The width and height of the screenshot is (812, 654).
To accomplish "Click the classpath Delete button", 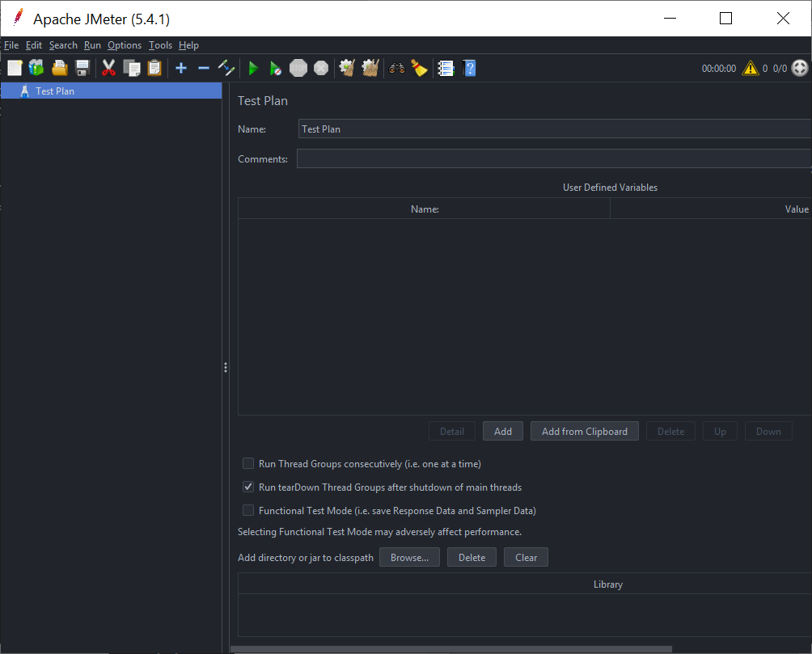I will pos(472,557).
